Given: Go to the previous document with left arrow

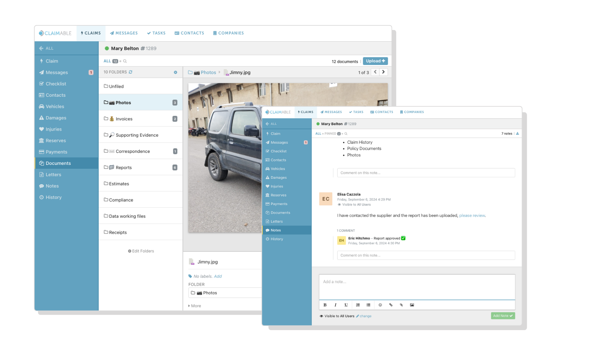Looking at the screenshot, I should pos(375,72).
